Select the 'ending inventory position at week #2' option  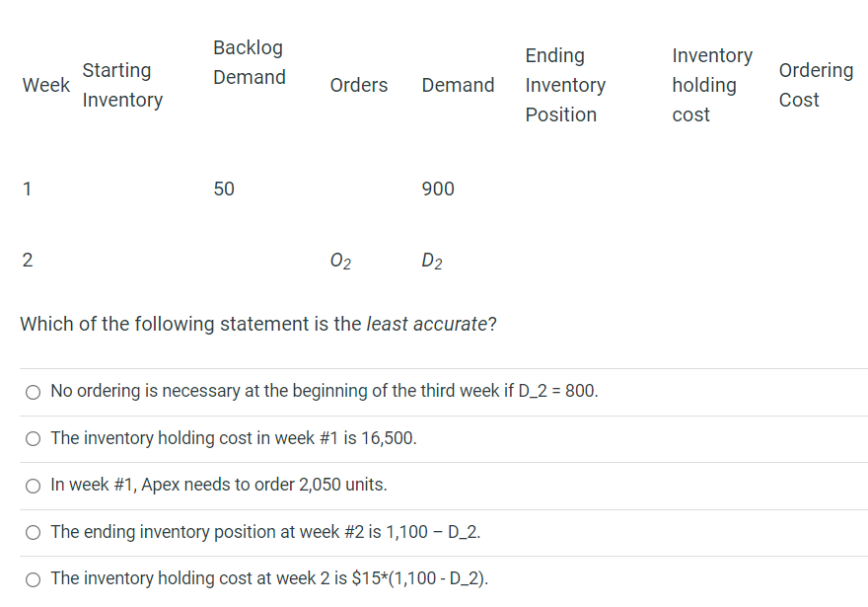34,533
